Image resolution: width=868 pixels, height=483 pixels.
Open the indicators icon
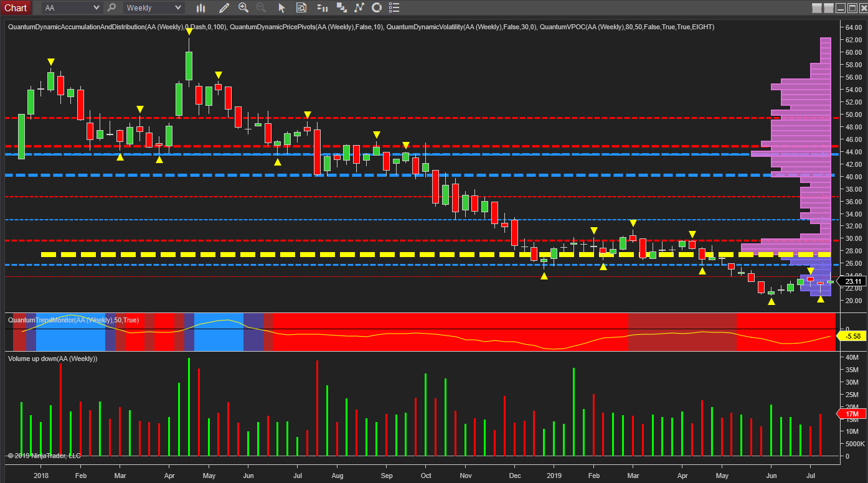click(x=359, y=8)
